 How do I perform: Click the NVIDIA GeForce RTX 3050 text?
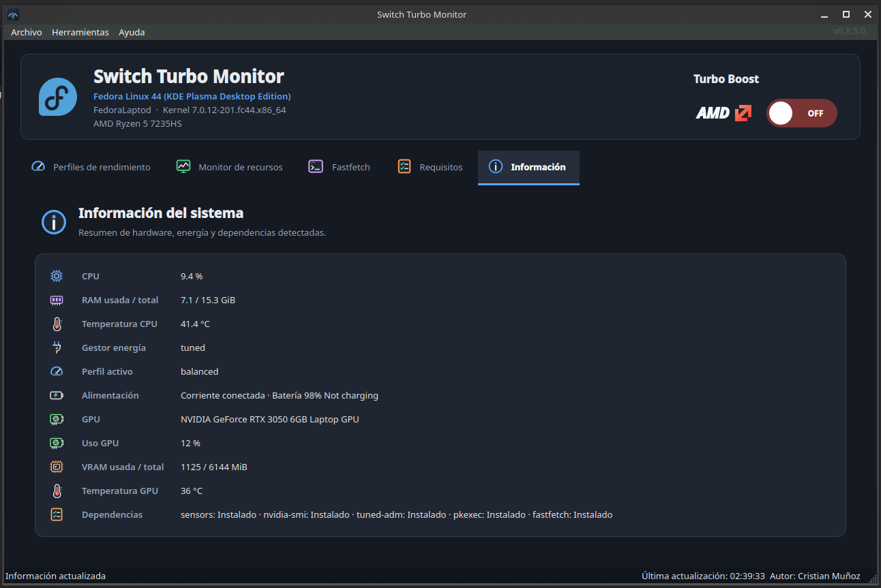click(x=270, y=419)
